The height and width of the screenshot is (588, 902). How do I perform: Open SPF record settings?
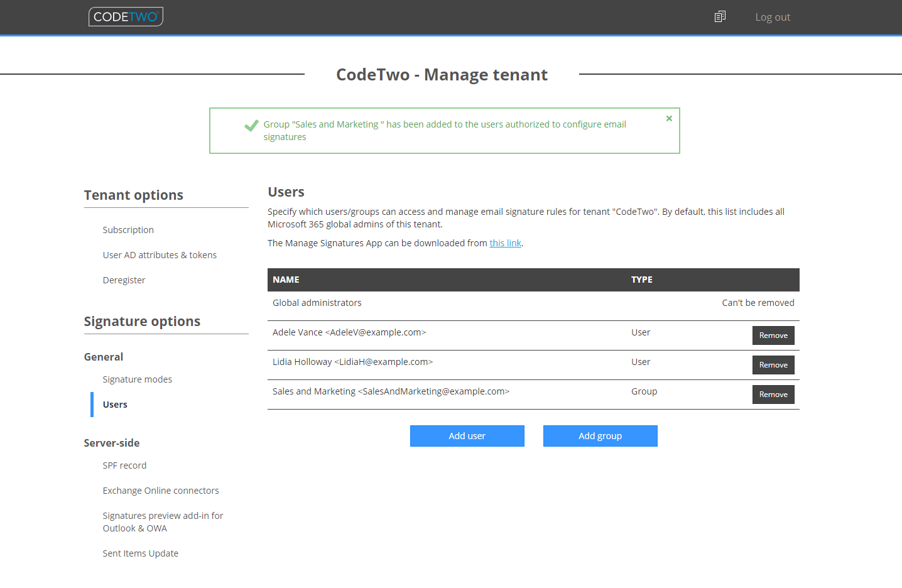pos(124,465)
